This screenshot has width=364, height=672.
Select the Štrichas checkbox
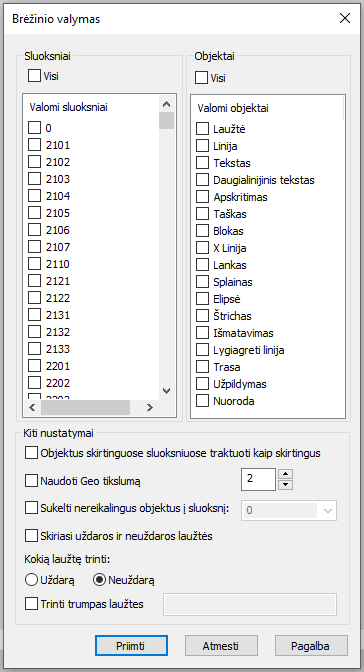[202, 316]
